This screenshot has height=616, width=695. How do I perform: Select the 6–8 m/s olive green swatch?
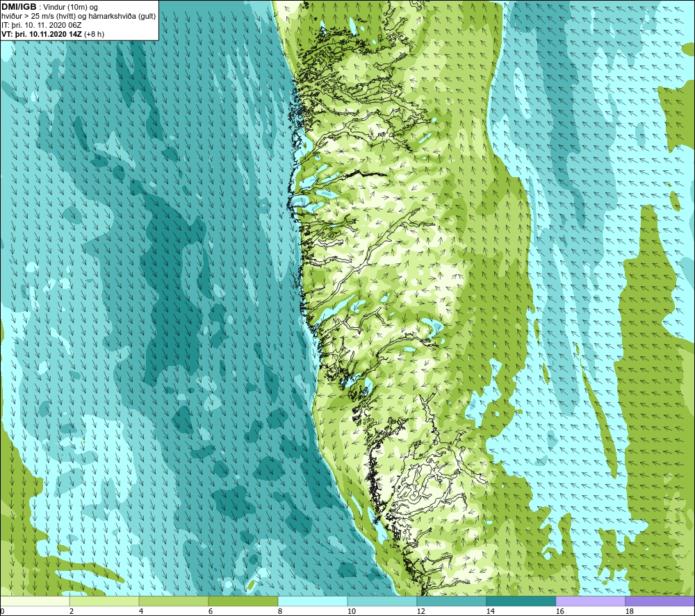point(243,601)
